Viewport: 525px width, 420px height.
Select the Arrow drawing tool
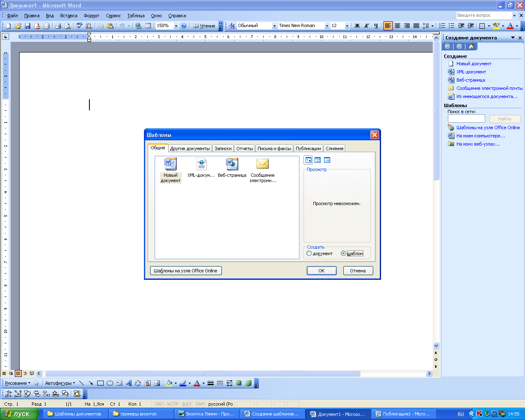click(91, 383)
